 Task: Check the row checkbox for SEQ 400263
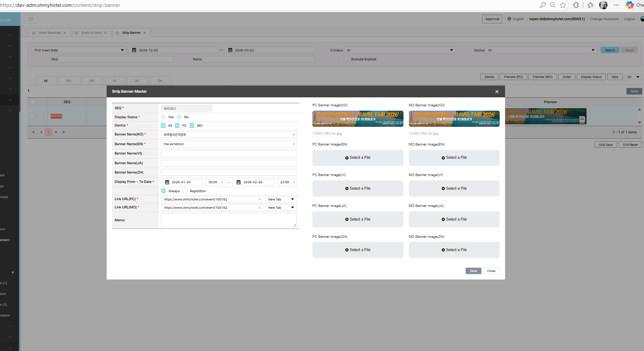(33, 116)
